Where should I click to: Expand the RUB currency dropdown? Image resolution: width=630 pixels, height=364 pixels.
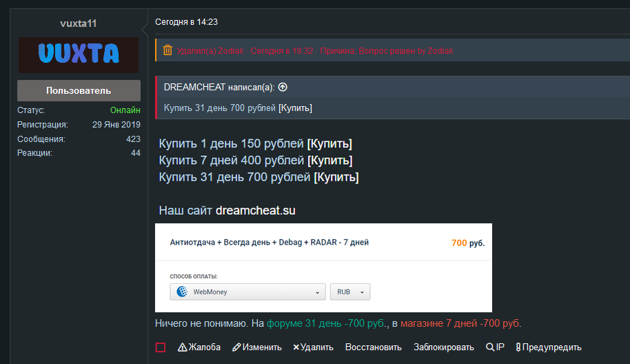coord(350,292)
